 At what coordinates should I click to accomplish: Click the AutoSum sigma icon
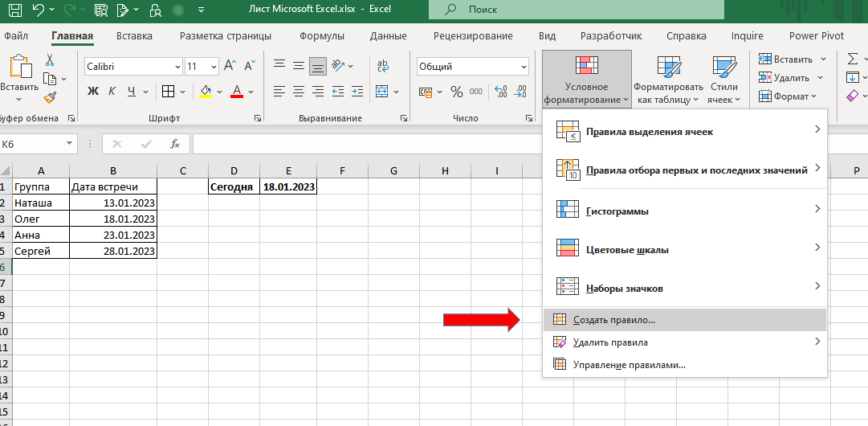(853, 59)
